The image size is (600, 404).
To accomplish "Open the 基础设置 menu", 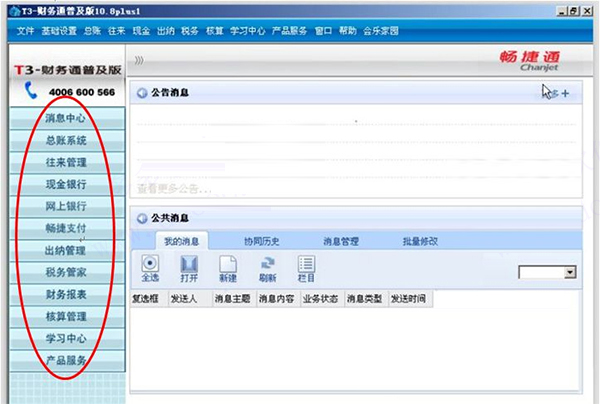I will click(x=59, y=31).
